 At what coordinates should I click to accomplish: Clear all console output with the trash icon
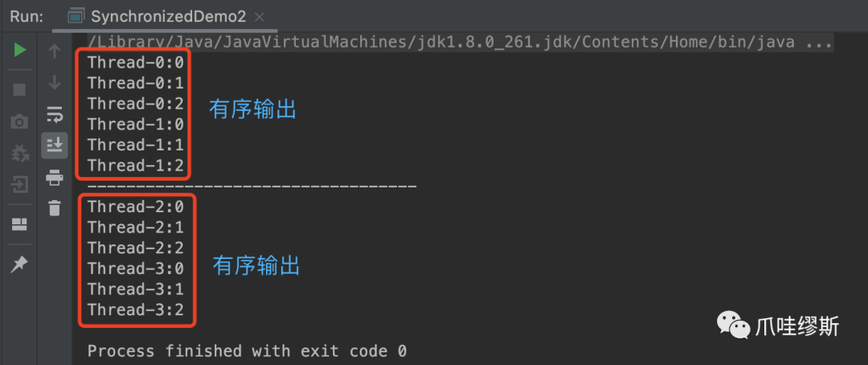click(x=55, y=208)
